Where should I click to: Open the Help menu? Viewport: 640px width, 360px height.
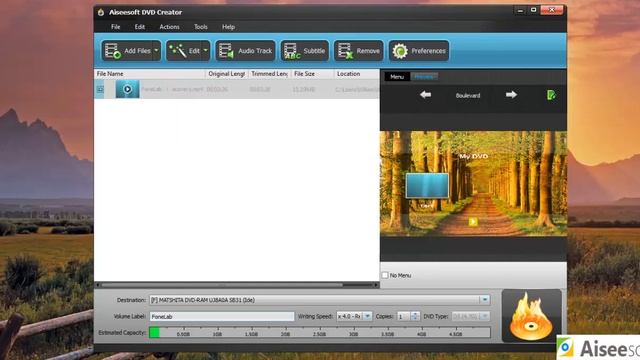point(228,27)
